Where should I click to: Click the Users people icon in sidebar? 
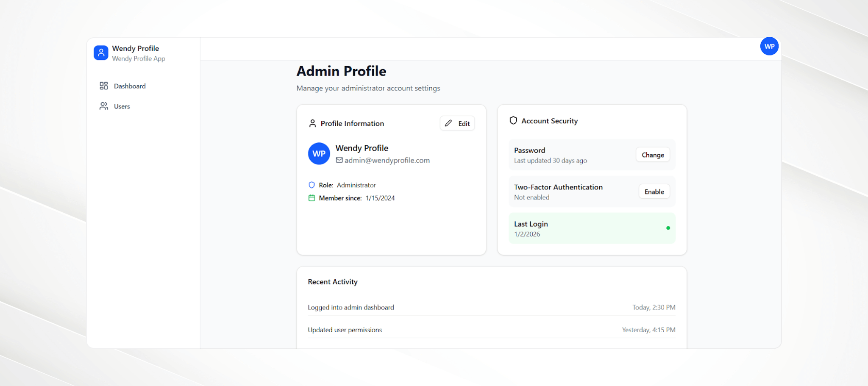(x=104, y=106)
